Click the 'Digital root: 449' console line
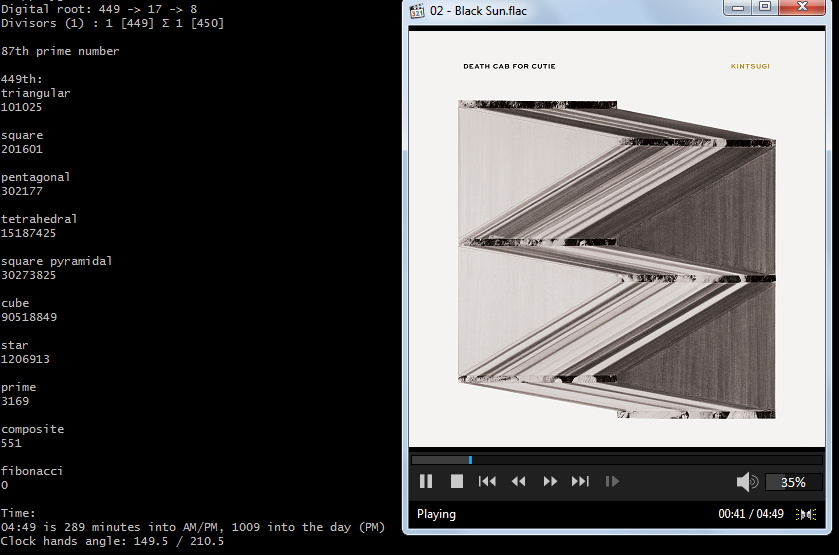The height and width of the screenshot is (555, 839). (99, 9)
